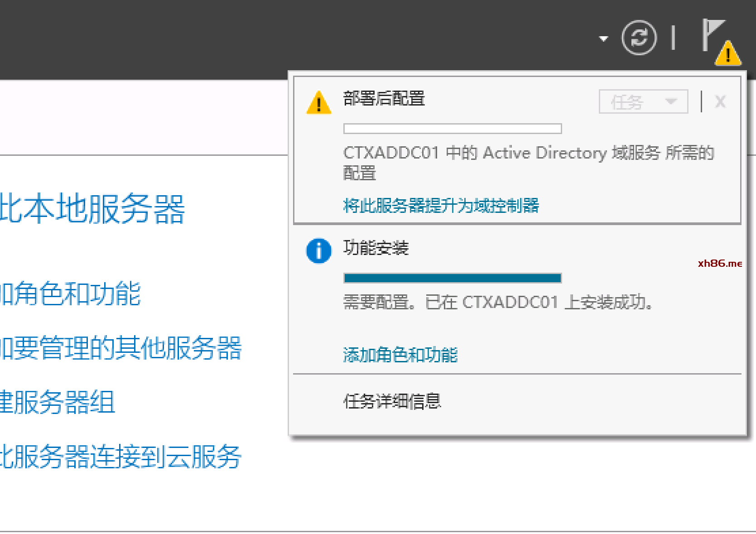The width and height of the screenshot is (756, 534).
Task: Dismiss the 部署后配置 notification with X
Action: 720,102
